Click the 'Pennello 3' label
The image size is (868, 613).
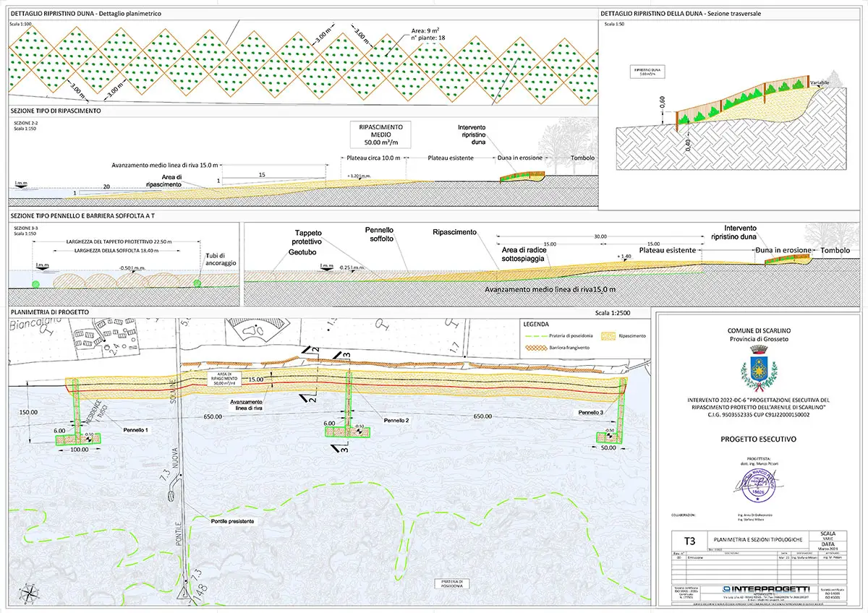pyautogui.click(x=592, y=412)
